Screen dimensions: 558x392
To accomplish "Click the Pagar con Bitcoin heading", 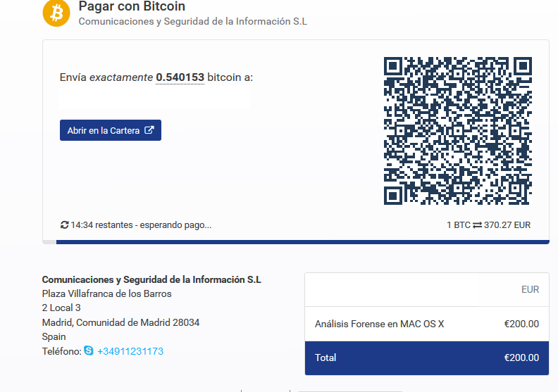I will [132, 6].
